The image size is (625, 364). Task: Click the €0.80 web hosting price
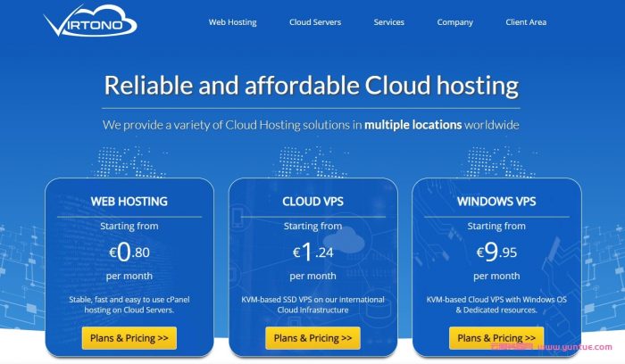tap(129, 252)
